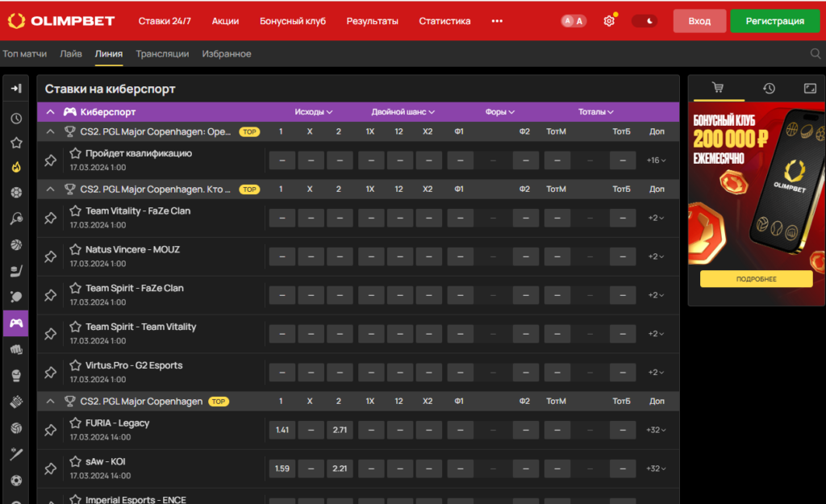
Task: Pin the Team Vitality - FaZe Clan match
Action: tap(50, 218)
